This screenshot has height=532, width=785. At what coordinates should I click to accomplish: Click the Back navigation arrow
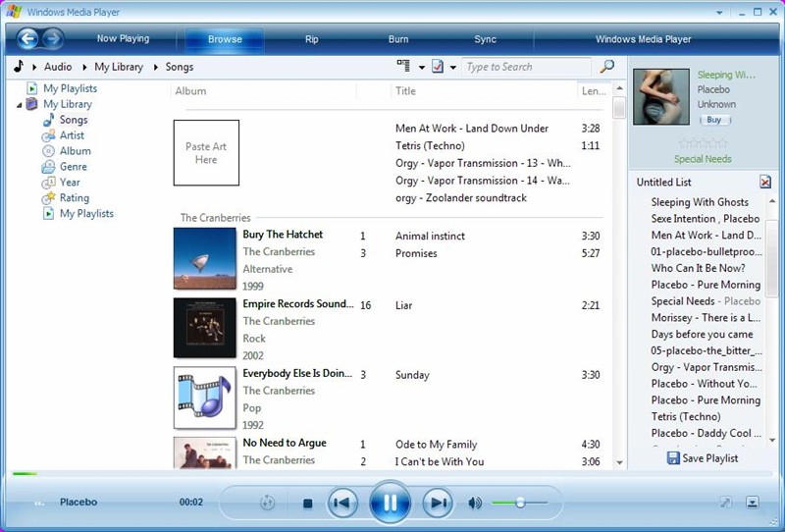(x=27, y=39)
